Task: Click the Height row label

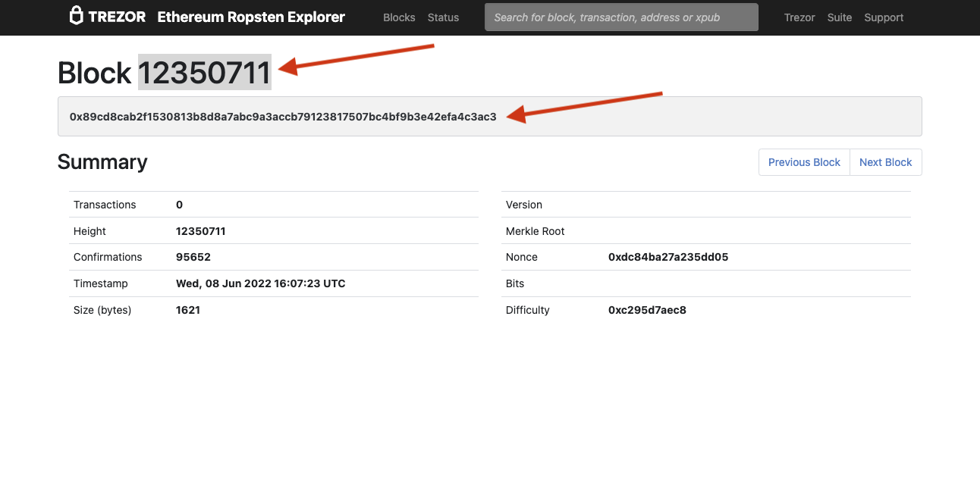Action: point(90,231)
